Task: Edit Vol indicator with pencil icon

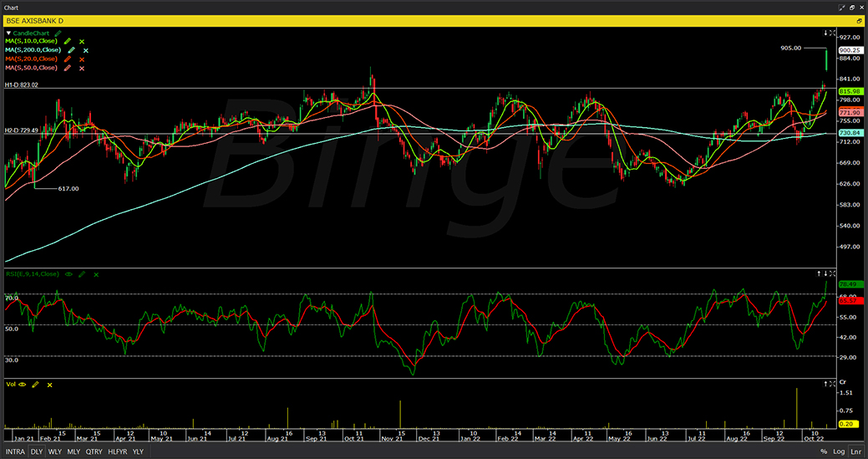Action: coord(35,385)
